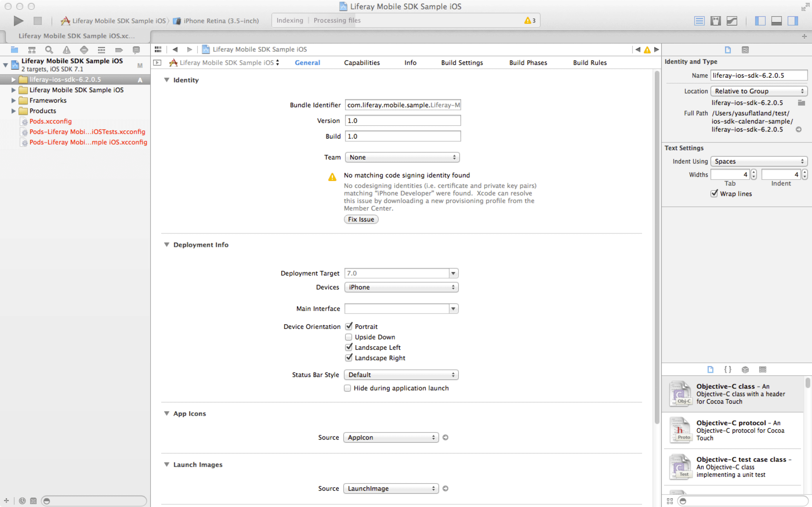
Task: Open the Quick Help inspector
Action: pyautogui.click(x=745, y=50)
